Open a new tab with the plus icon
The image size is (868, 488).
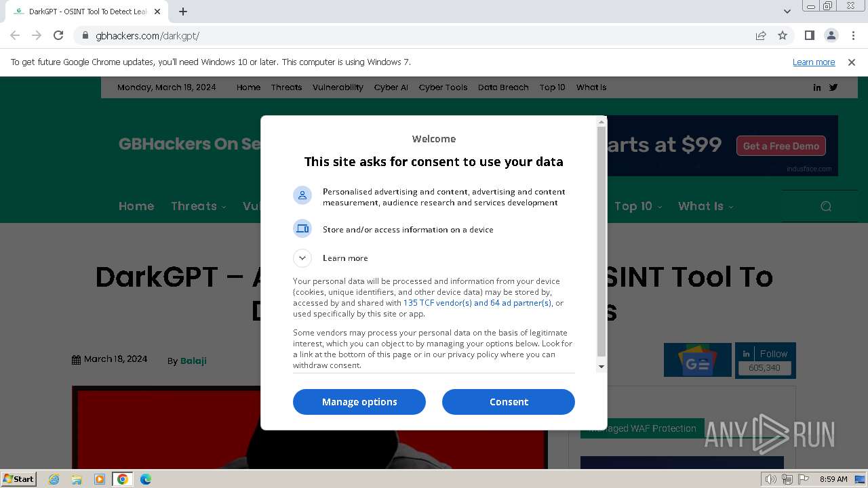(183, 12)
